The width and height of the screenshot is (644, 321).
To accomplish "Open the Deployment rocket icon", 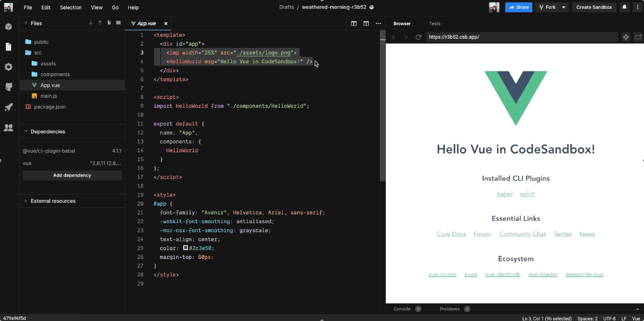I will point(8,107).
